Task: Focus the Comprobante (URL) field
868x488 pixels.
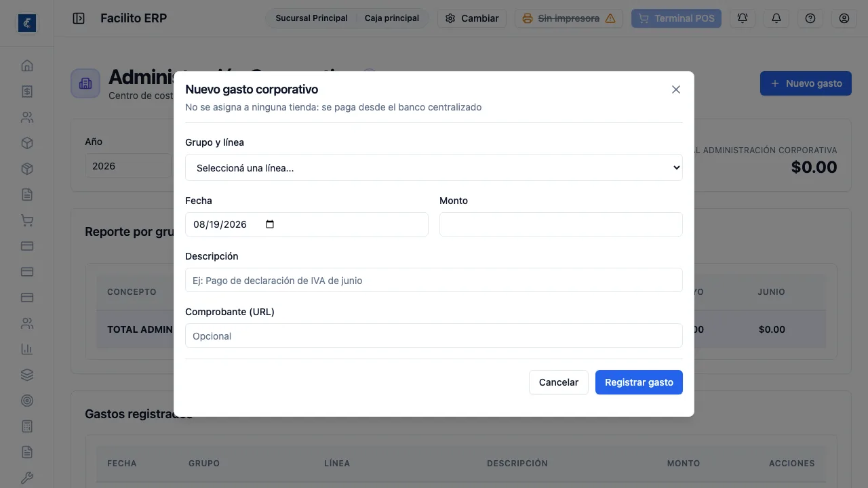Action: 434,335
